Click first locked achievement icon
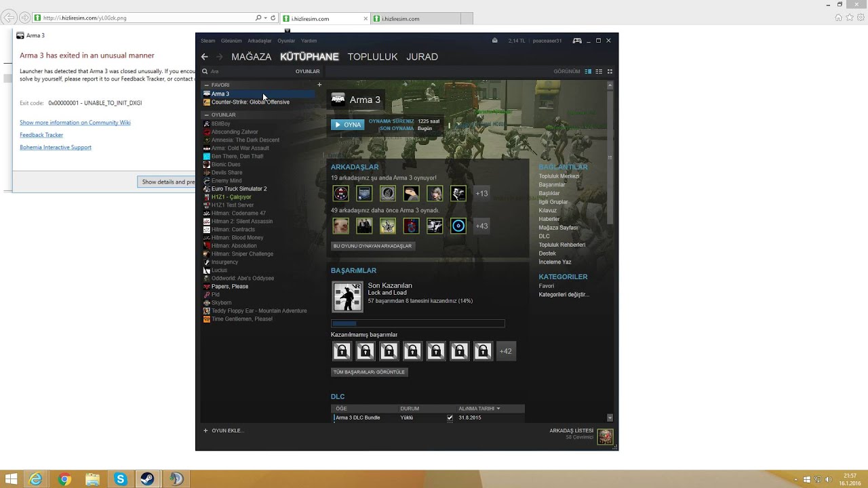 point(342,351)
